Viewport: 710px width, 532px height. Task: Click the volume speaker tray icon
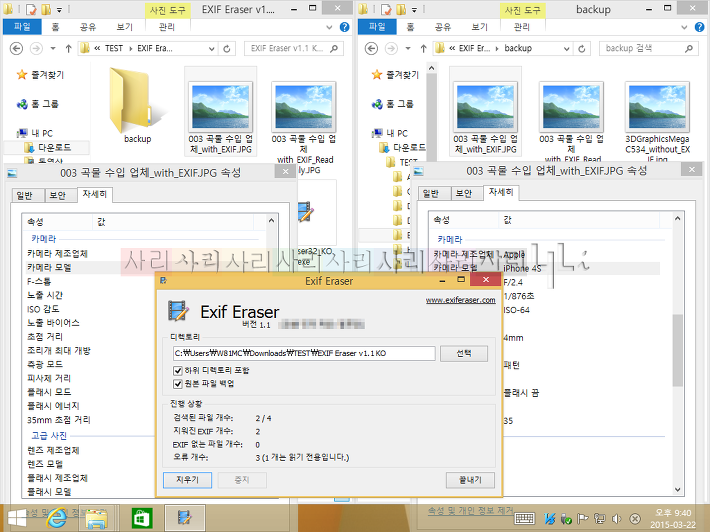[616, 519]
